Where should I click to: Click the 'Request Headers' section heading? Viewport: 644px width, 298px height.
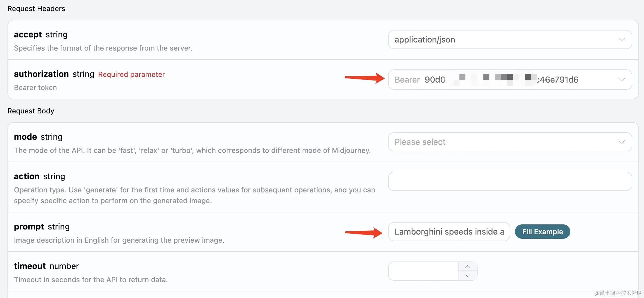36,9
